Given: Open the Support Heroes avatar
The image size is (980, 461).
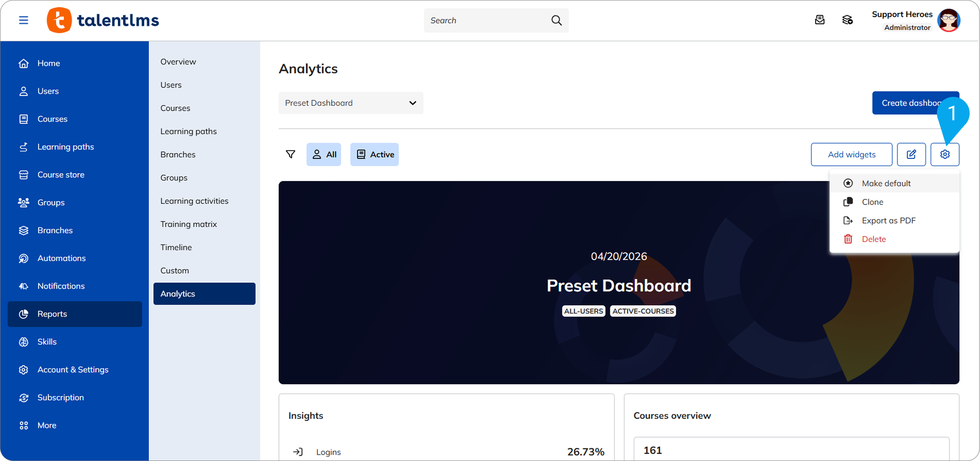Looking at the screenshot, I should click(x=949, y=20).
